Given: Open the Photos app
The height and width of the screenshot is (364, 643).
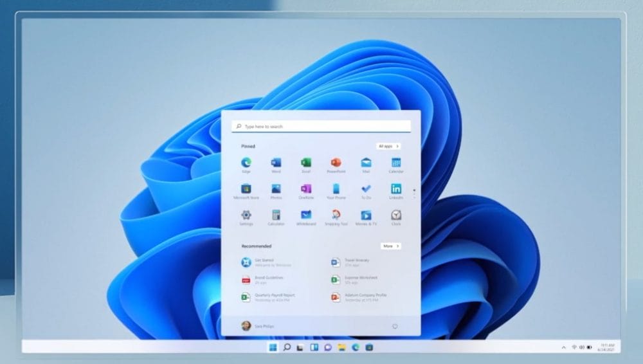Looking at the screenshot, I should [276, 191].
